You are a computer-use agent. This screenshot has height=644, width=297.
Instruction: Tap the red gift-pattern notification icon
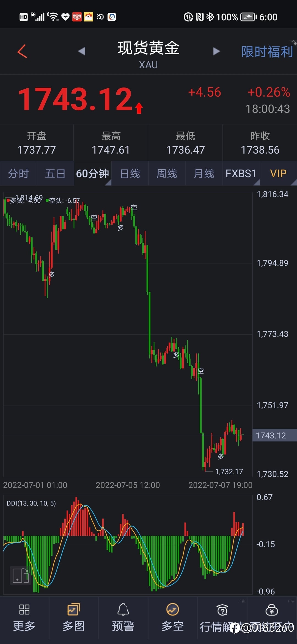click(77, 17)
